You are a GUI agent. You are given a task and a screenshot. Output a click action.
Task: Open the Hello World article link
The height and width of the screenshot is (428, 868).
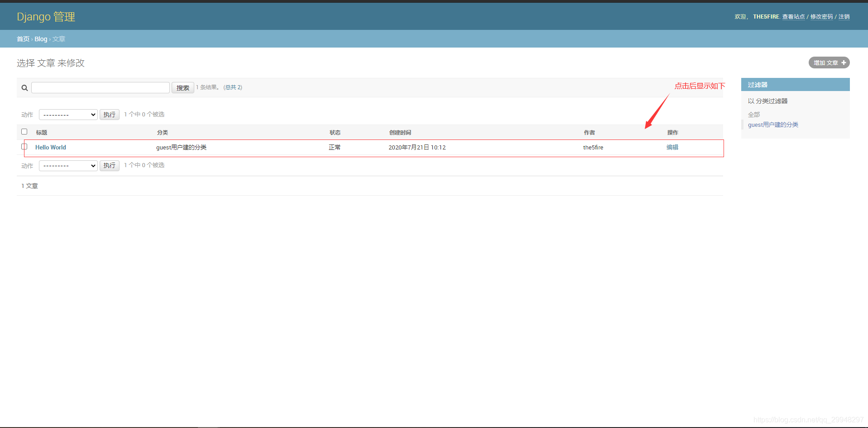coord(51,147)
